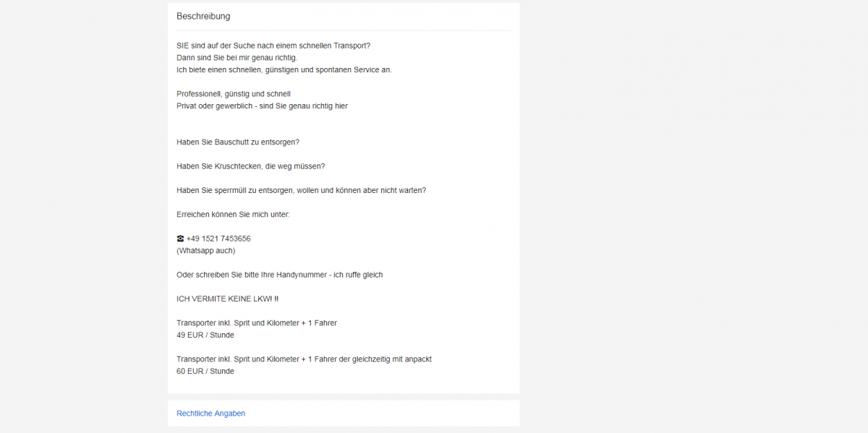
Task: Click 'Professionell, günstig und schnell' line
Action: [234, 94]
